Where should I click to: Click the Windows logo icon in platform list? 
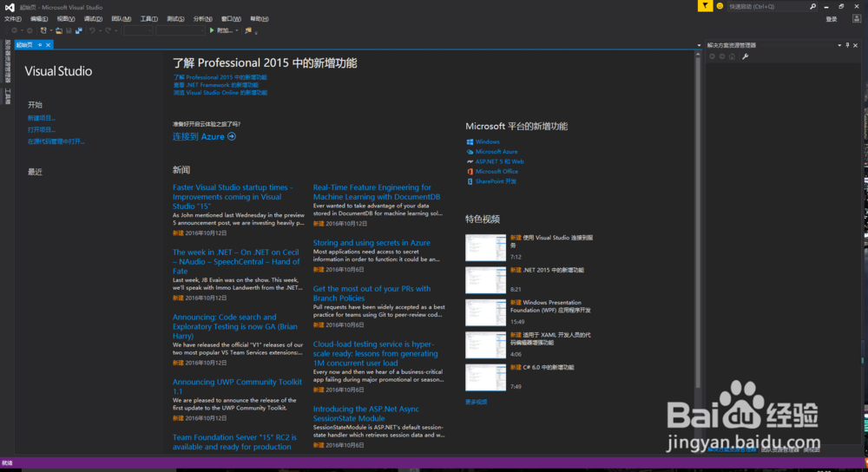coord(470,141)
